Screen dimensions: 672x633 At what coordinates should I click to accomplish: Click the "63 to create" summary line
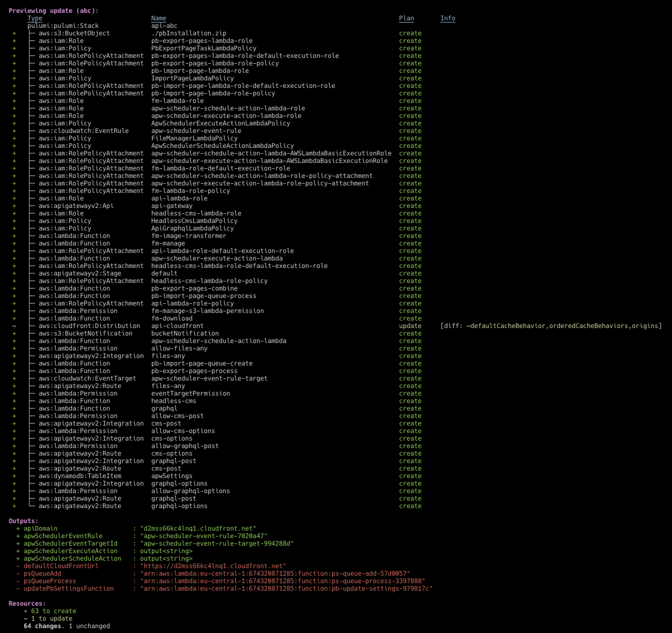click(53, 611)
